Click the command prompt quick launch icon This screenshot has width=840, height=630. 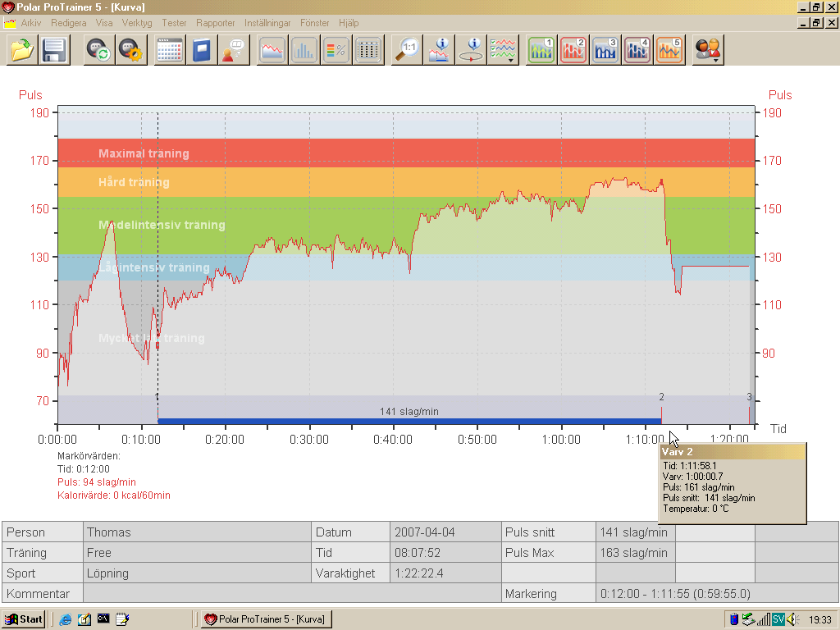(x=103, y=619)
